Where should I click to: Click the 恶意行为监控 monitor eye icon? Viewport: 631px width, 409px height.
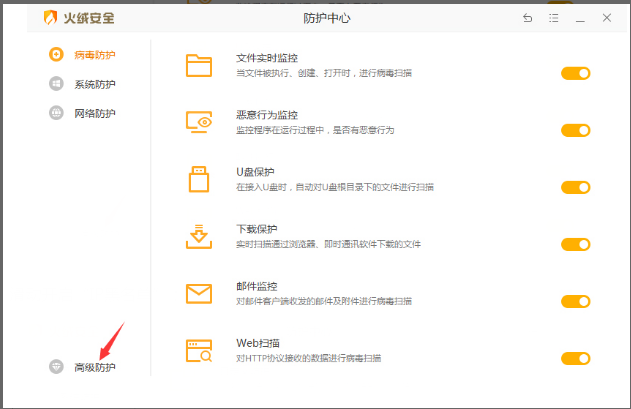tap(199, 122)
